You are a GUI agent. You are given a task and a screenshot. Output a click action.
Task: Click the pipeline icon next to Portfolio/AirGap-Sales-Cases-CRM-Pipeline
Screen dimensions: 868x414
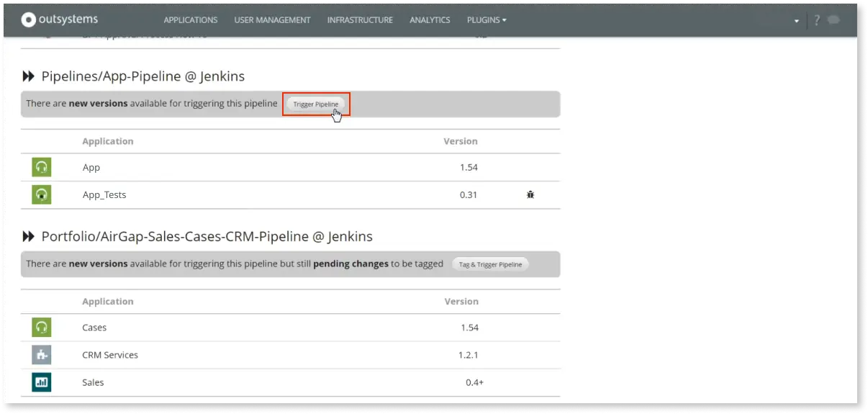[x=29, y=236]
